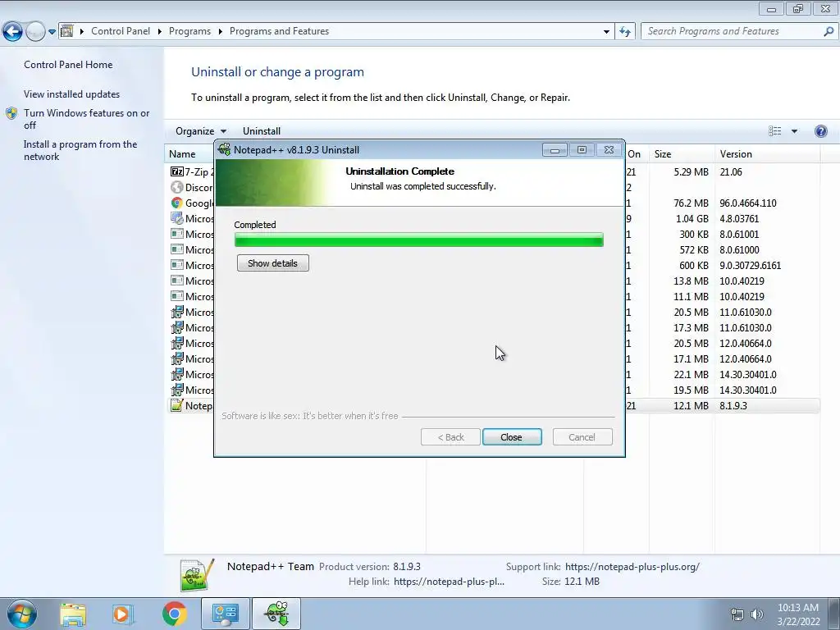Click the Windows features shield icon
Image resolution: width=840 pixels, height=630 pixels.
pos(11,113)
